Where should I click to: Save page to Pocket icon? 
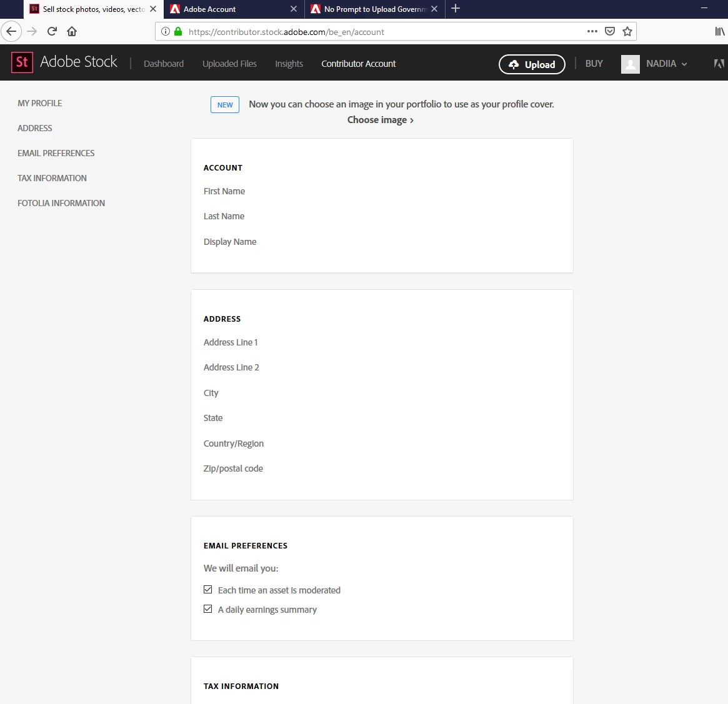610,32
